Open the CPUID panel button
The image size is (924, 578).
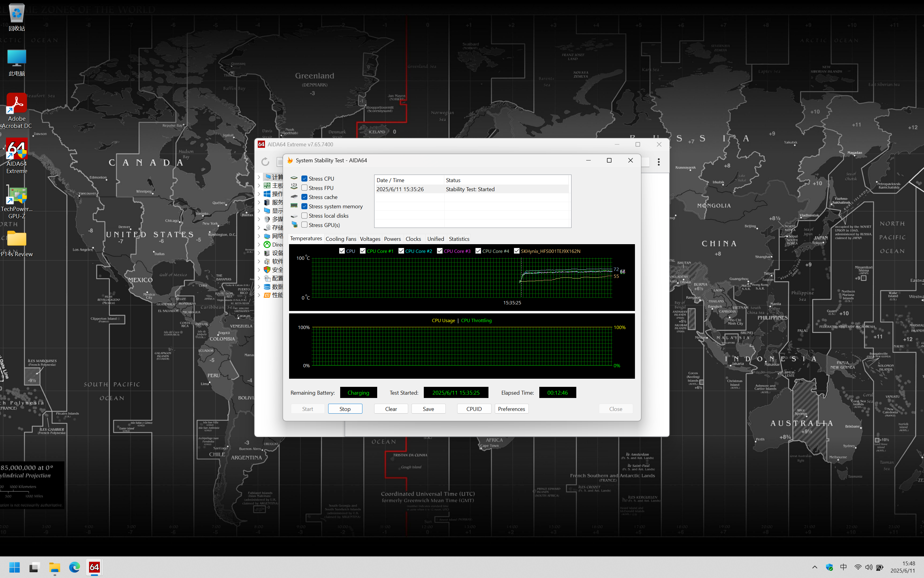(474, 409)
